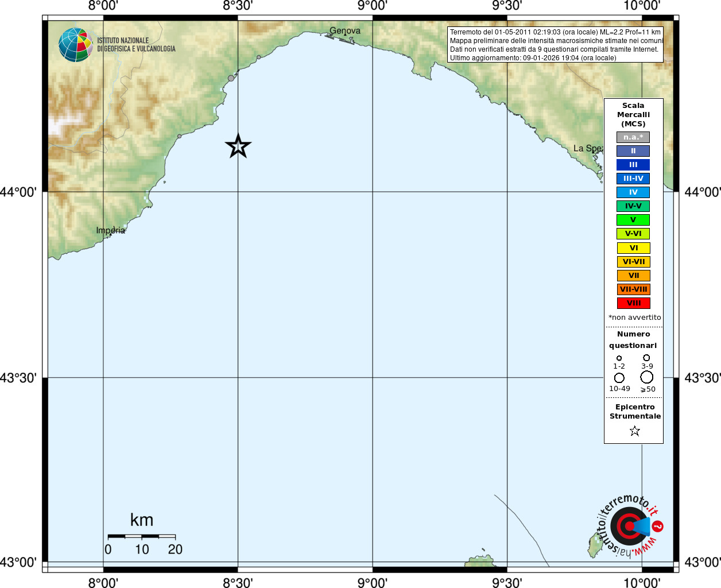Click the red VIII legend swatch

pos(633,303)
